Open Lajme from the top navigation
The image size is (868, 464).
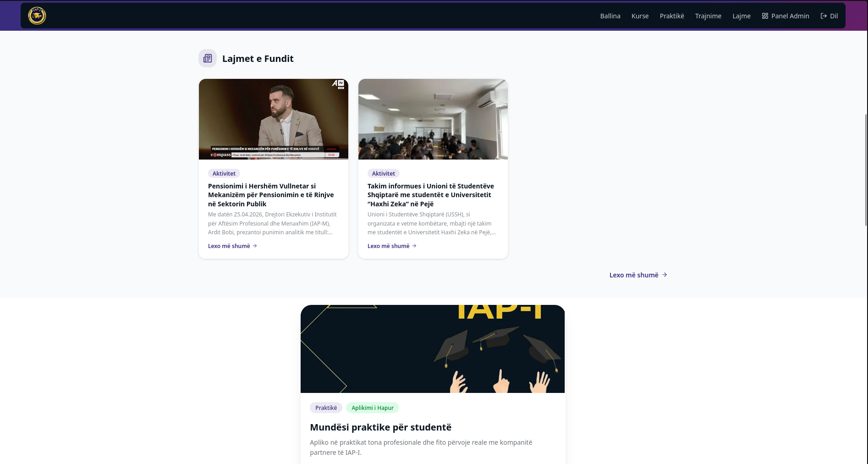[741, 16]
